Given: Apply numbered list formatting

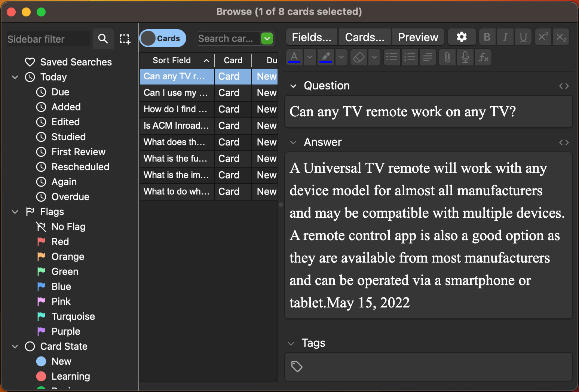Looking at the screenshot, I should pos(410,57).
